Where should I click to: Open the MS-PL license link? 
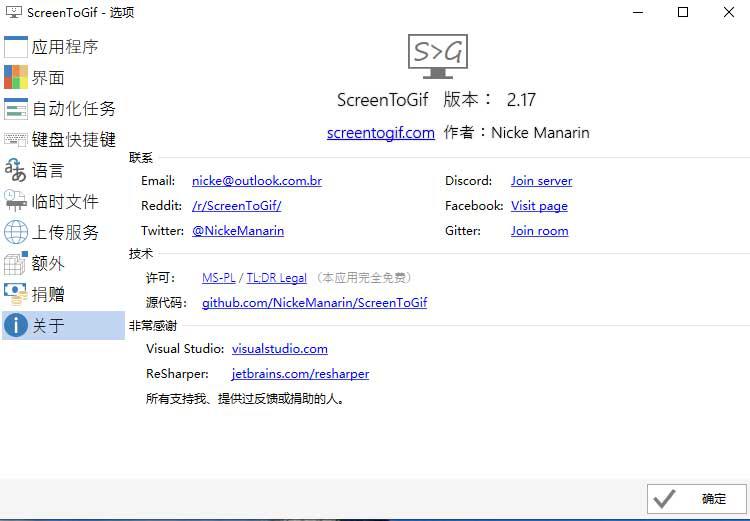pyautogui.click(x=219, y=277)
